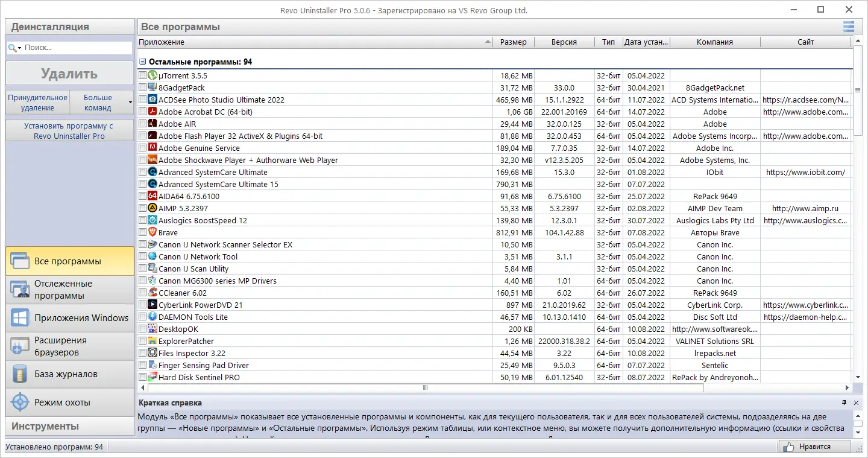Click the AIMP 5.3.2397 icon
This screenshot has height=458, width=868.
[x=153, y=208]
